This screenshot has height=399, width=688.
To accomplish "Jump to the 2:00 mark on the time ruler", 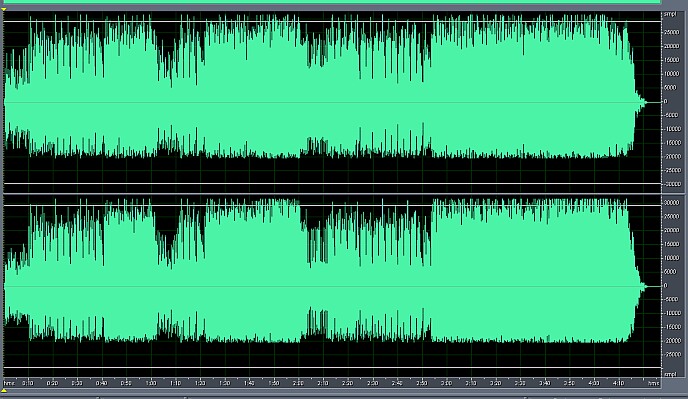I will 298,383.
